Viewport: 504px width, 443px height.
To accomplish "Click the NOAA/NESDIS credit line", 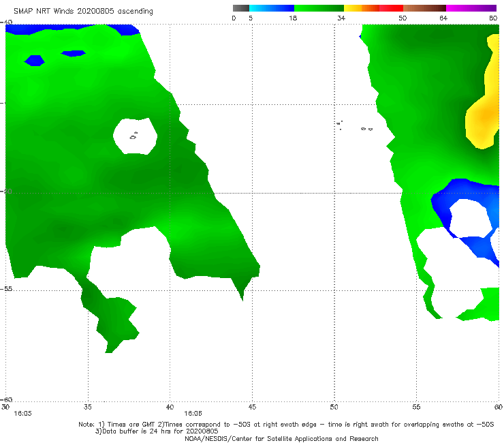I will coord(281,439).
